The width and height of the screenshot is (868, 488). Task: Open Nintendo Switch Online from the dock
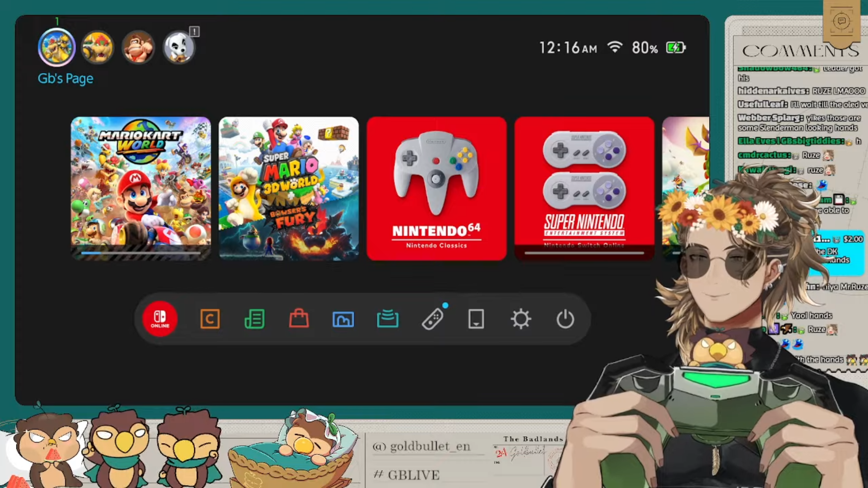160,319
